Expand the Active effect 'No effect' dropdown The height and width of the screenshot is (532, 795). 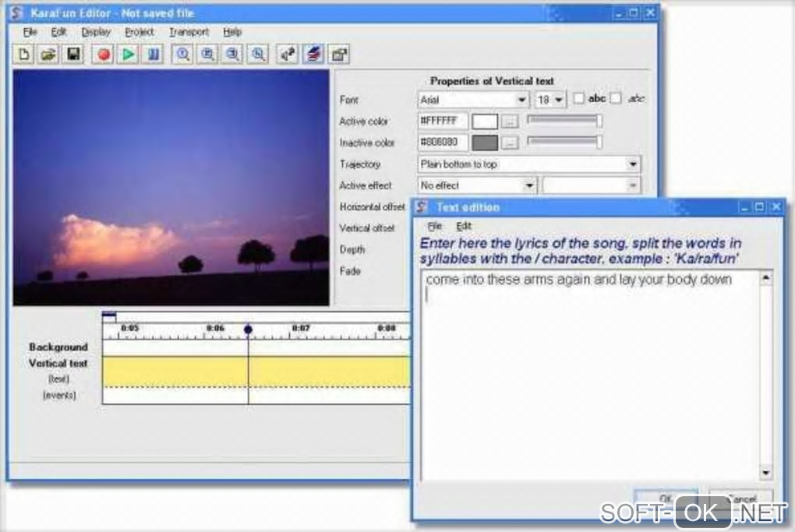coord(528,185)
